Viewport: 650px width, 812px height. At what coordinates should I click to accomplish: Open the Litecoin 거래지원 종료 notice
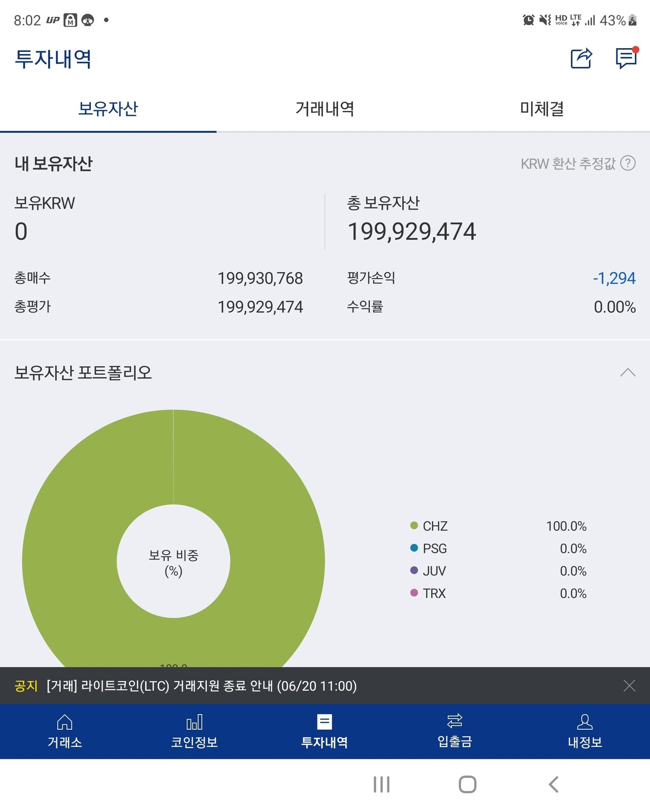pos(202,686)
